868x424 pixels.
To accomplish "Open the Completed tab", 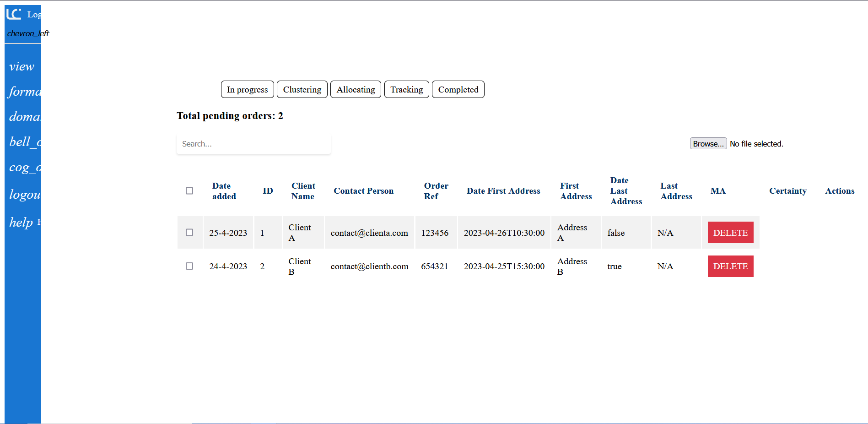I will point(458,90).
